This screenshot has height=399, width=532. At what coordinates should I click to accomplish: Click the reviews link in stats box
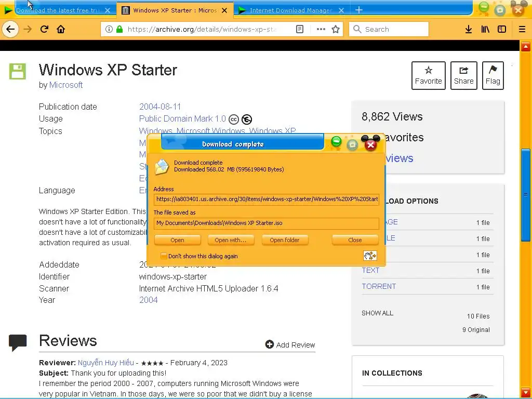coord(400,158)
